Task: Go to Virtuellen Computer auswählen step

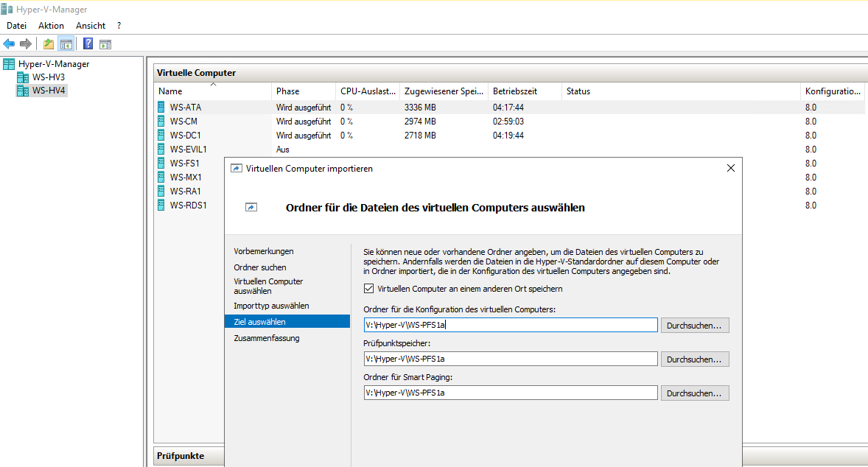Action: (268, 286)
